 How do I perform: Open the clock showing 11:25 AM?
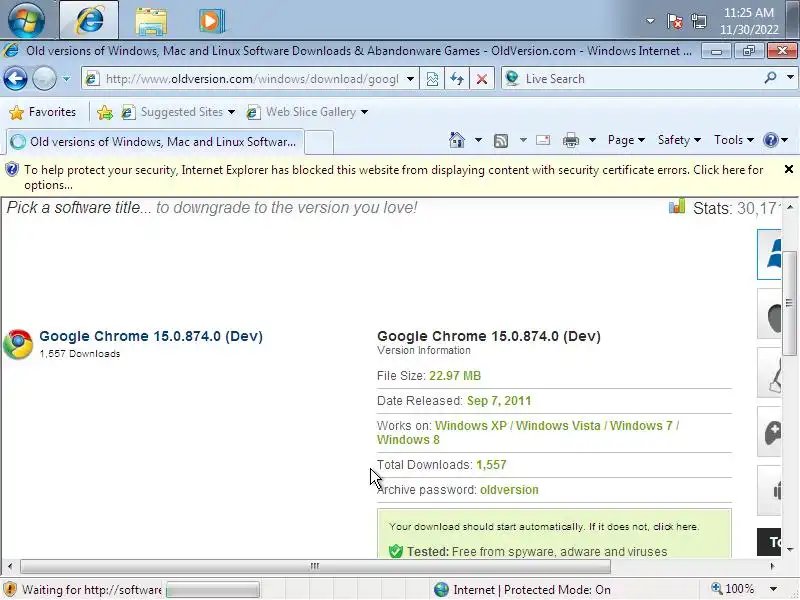748,21
